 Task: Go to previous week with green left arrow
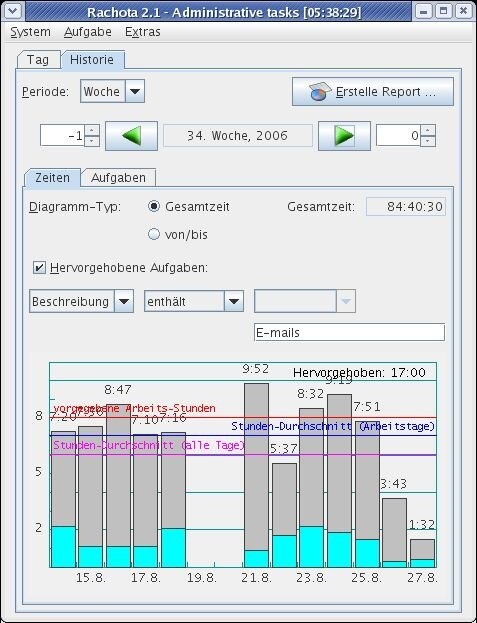(131, 136)
